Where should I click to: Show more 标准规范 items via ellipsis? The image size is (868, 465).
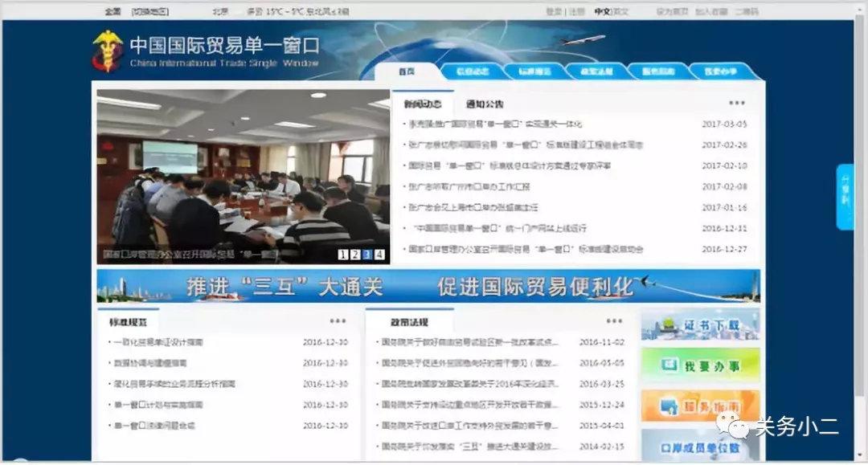[338, 320]
